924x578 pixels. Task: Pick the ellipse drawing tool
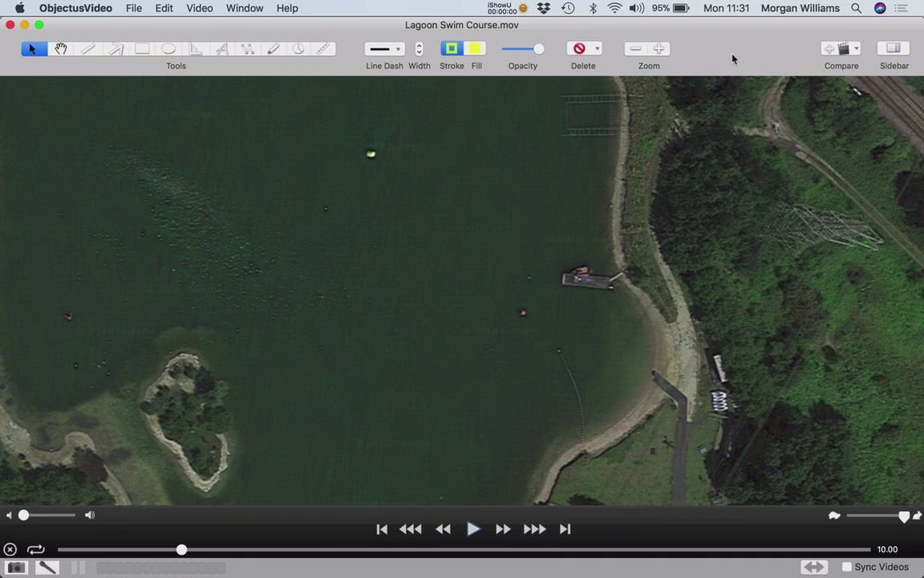tap(168, 49)
